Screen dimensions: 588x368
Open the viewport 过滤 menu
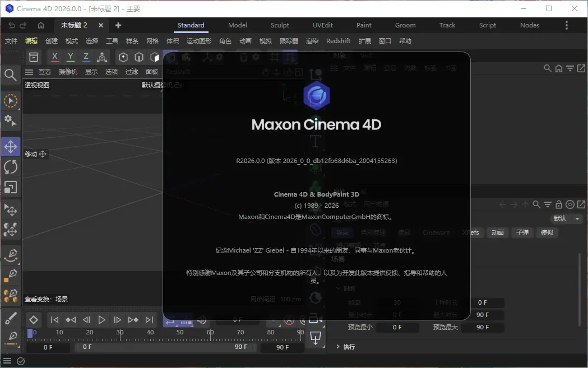point(132,72)
